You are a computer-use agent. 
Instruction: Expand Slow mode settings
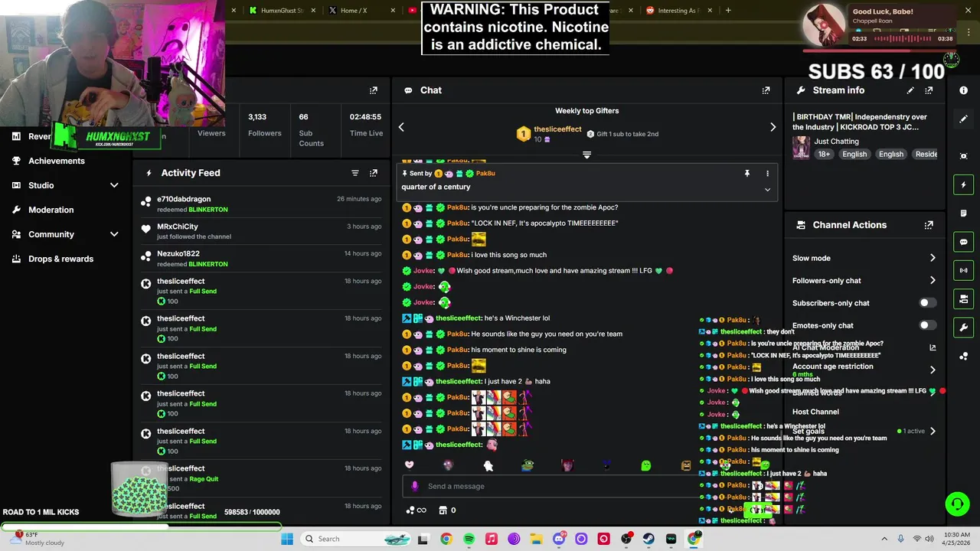[x=933, y=258]
